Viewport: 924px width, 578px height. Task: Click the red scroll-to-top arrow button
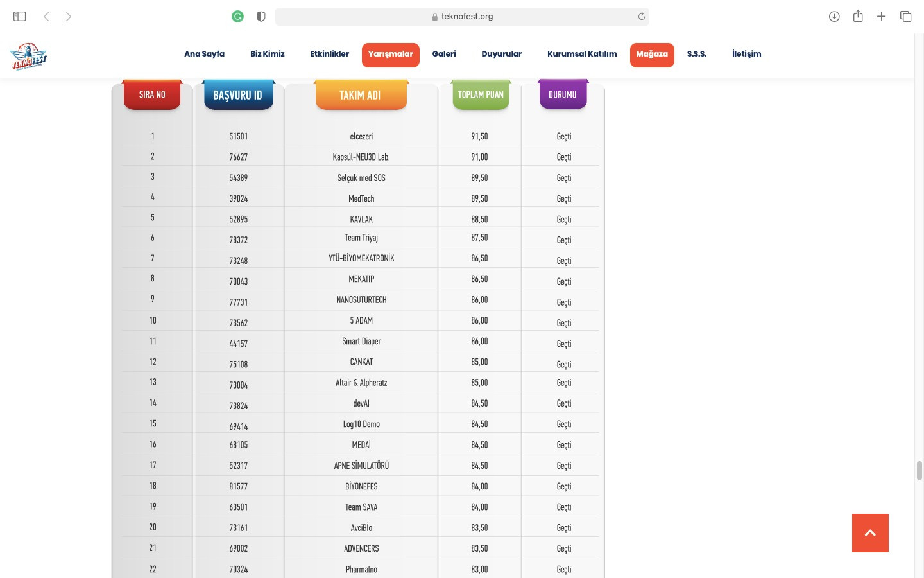(870, 533)
